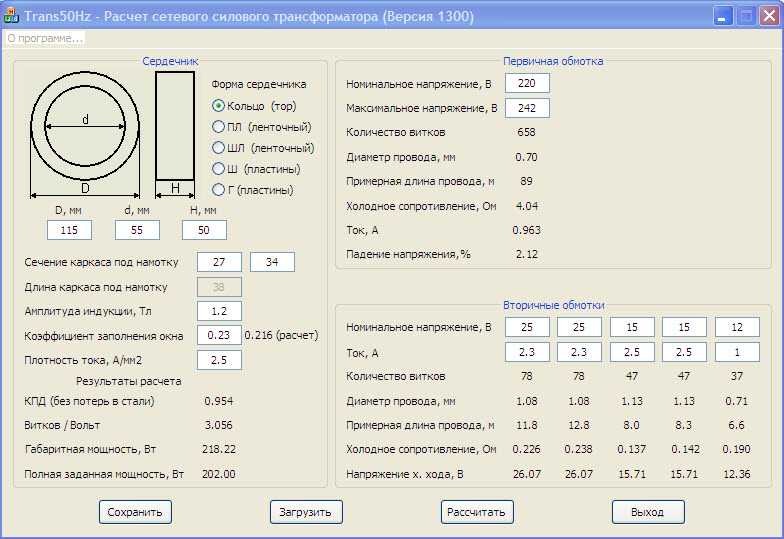Click total specified power value 202.00
Viewport: 784px width, 539px height.
tap(219, 474)
